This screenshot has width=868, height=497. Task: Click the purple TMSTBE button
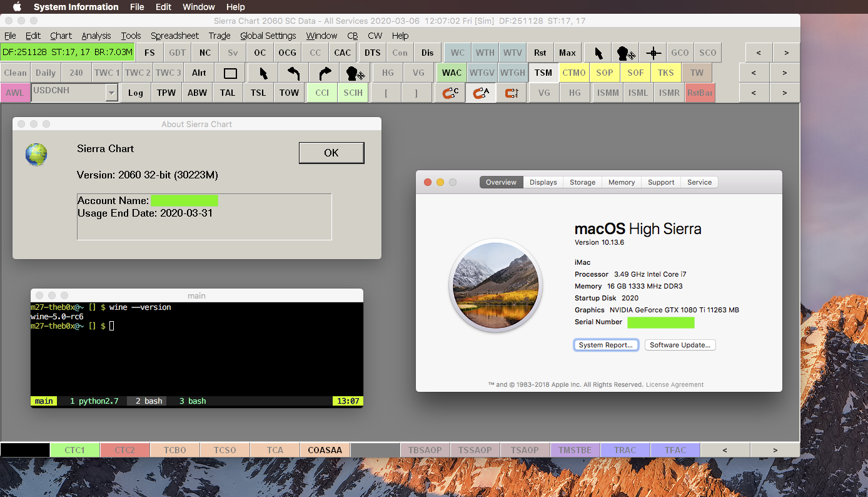(575, 450)
